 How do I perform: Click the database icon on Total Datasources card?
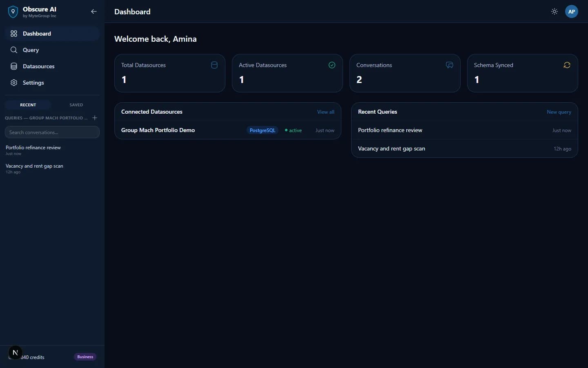[214, 65]
